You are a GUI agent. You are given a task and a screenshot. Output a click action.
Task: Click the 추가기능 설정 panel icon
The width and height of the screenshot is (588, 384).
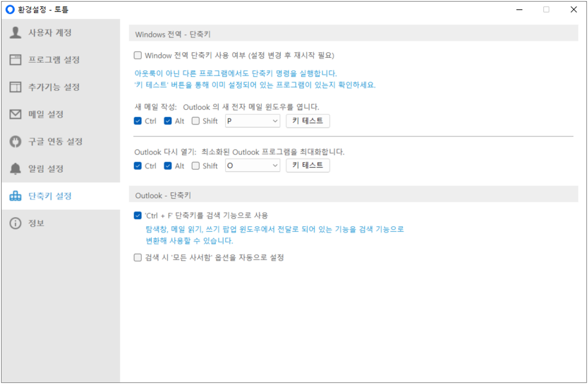tap(15, 87)
